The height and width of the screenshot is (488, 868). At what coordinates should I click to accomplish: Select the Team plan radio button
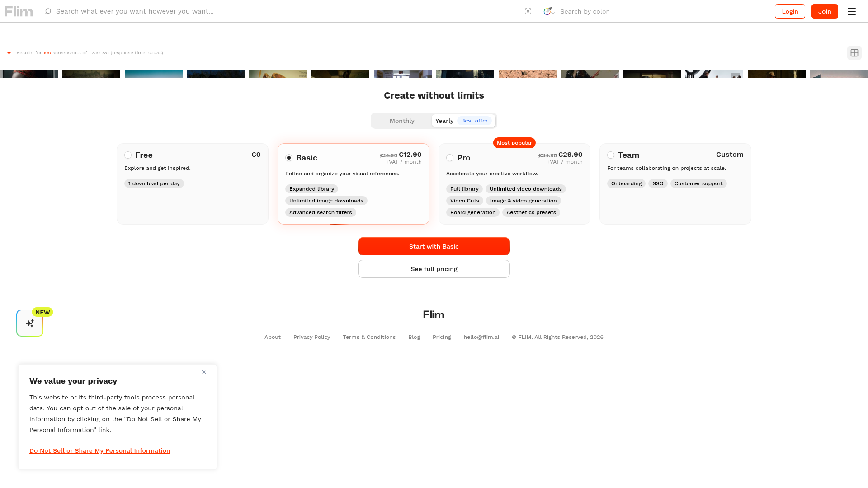pos(611,155)
